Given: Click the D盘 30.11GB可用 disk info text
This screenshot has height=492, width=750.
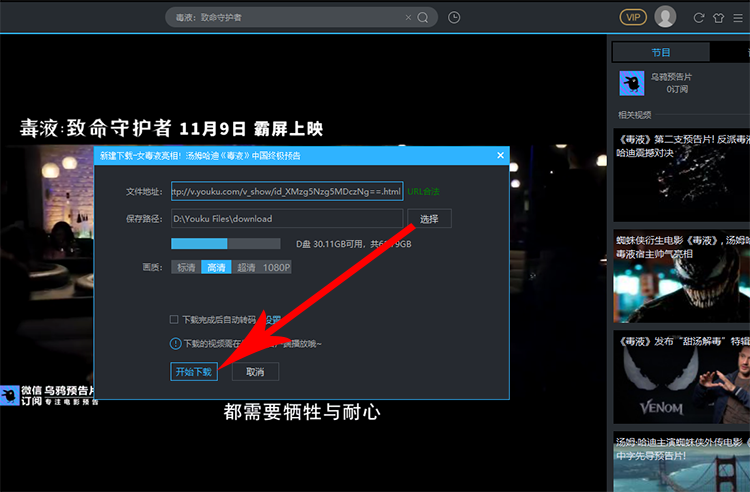Looking at the screenshot, I should pyautogui.click(x=353, y=244).
